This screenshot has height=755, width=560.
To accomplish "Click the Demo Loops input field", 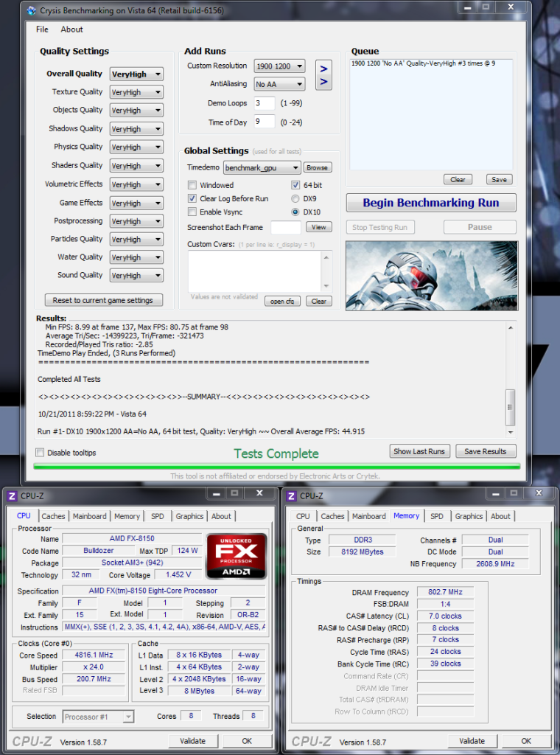I will click(265, 104).
